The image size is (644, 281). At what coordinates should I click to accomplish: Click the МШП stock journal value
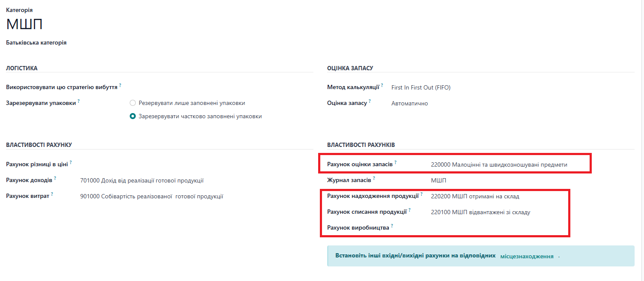(438, 181)
